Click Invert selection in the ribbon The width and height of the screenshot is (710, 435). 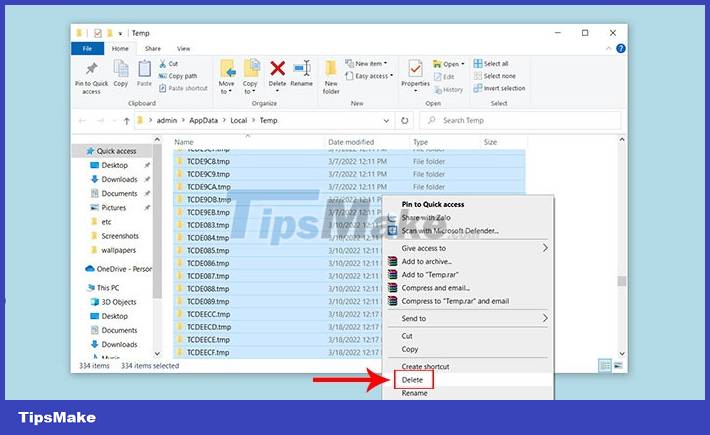click(499, 88)
